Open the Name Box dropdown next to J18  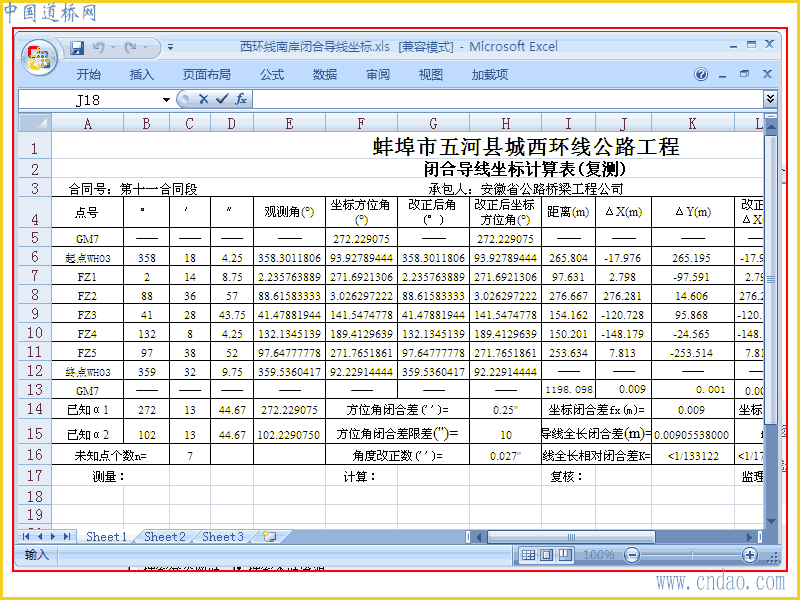point(166,99)
